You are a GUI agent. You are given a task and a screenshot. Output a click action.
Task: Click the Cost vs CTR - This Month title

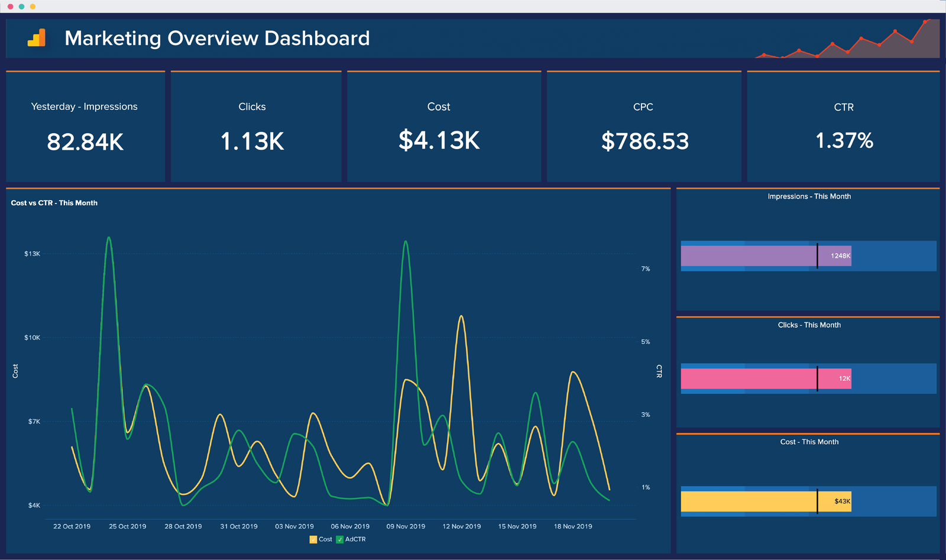pos(54,203)
